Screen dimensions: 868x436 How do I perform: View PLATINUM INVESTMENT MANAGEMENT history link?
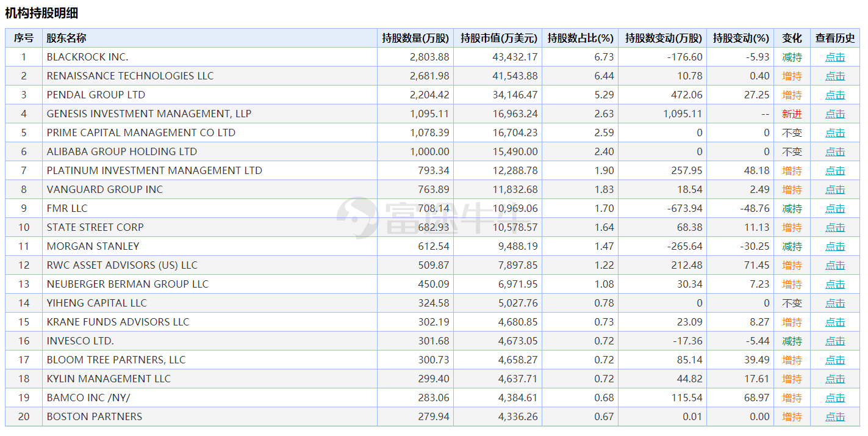pos(835,171)
